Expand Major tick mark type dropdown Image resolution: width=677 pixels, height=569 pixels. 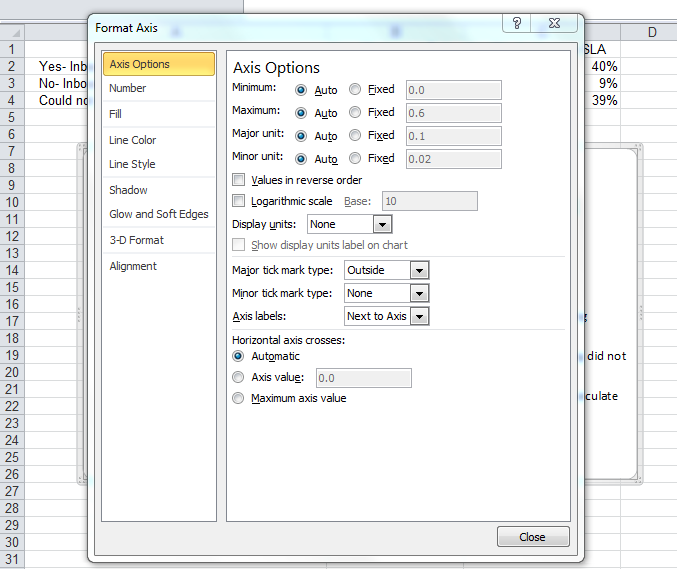[419, 270]
